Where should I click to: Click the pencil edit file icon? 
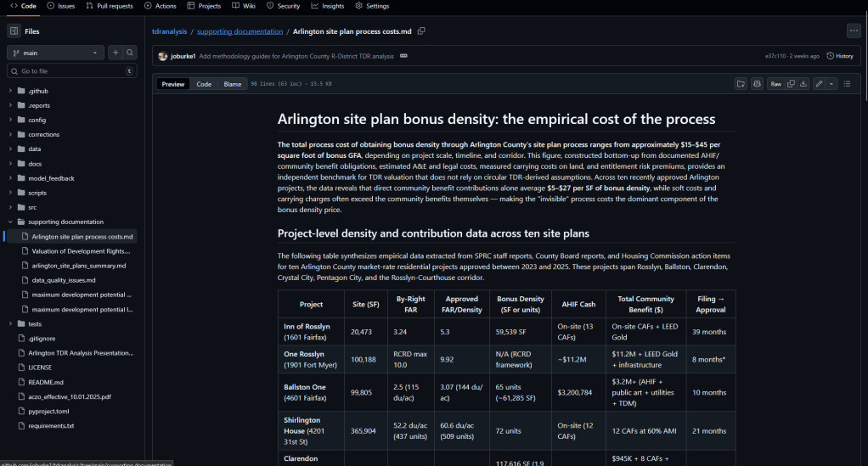pos(819,84)
